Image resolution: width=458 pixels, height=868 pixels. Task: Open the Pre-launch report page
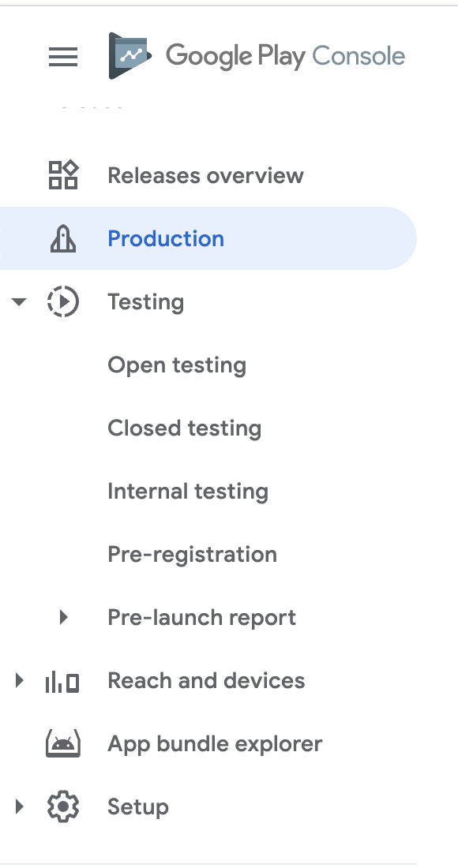click(201, 617)
